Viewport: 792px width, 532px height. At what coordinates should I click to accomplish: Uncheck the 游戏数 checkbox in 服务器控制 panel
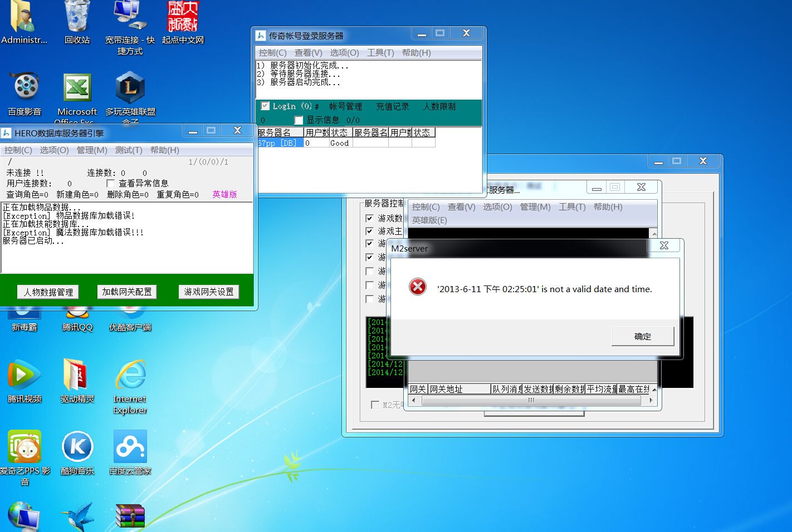pos(369,218)
